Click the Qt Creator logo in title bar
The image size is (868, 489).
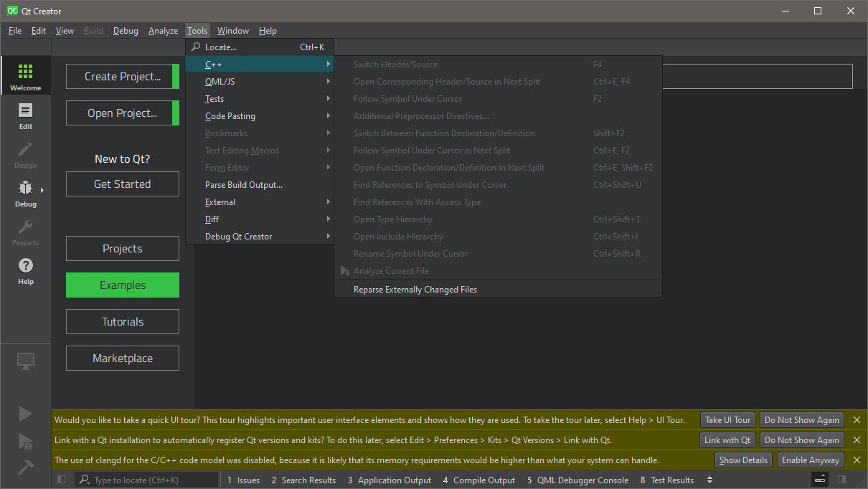click(12, 11)
